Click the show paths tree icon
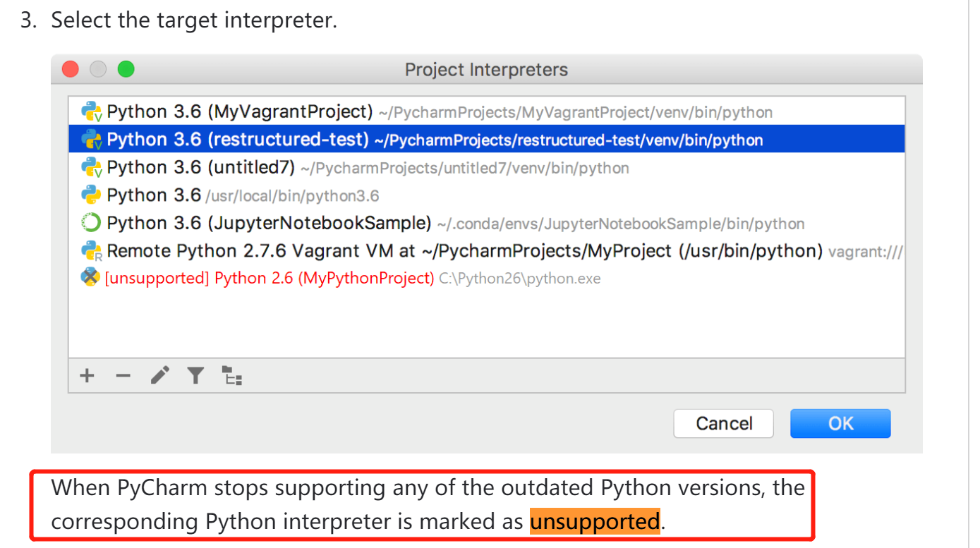This screenshot has width=980, height=548. coord(231,375)
